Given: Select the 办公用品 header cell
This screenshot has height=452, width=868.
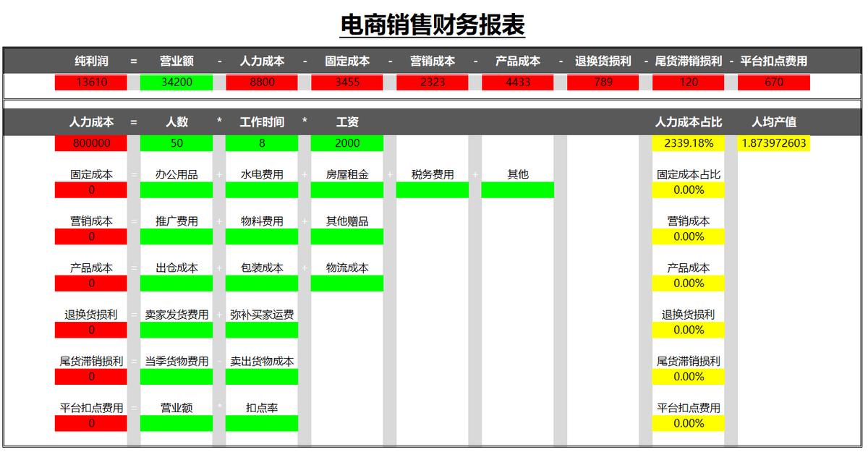Looking at the screenshot, I should [x=175, y=174].
